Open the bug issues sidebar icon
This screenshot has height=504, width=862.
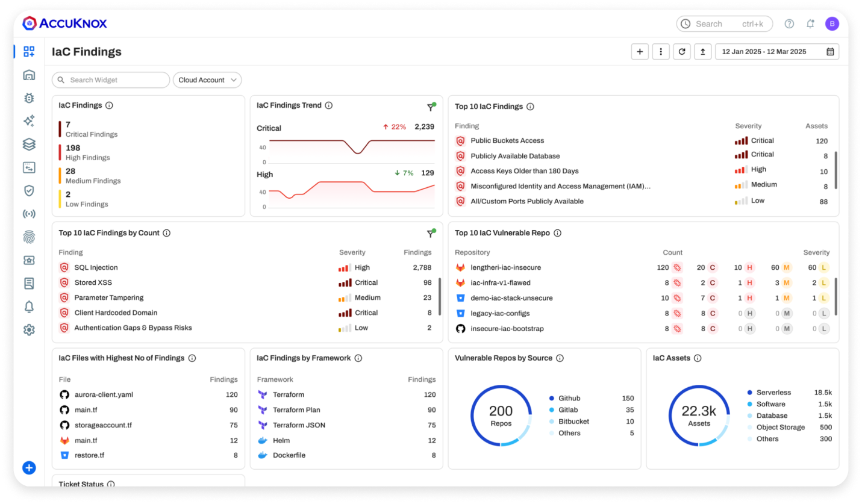click(29, 98)
